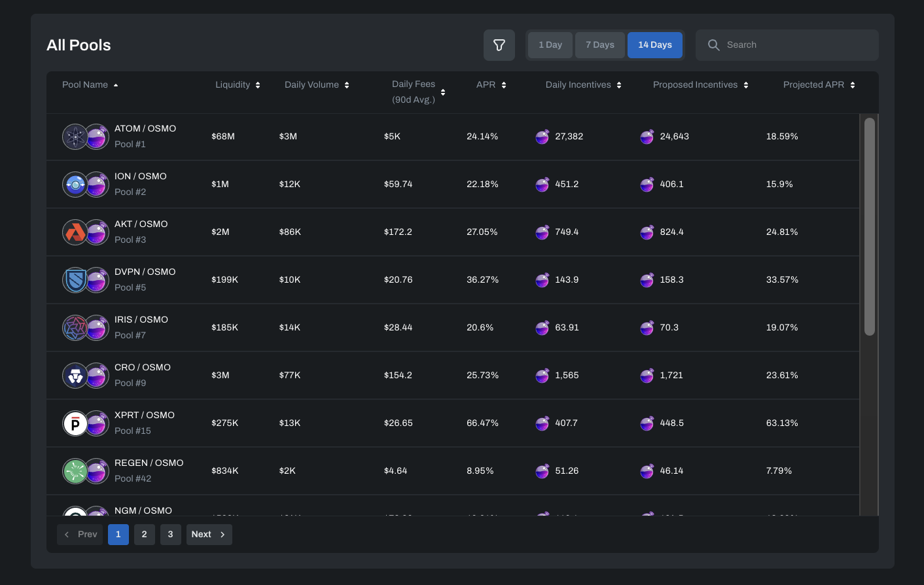Click the IRIS / OSMO pool name
924x585 pixels.
click(x=141, y=320)
